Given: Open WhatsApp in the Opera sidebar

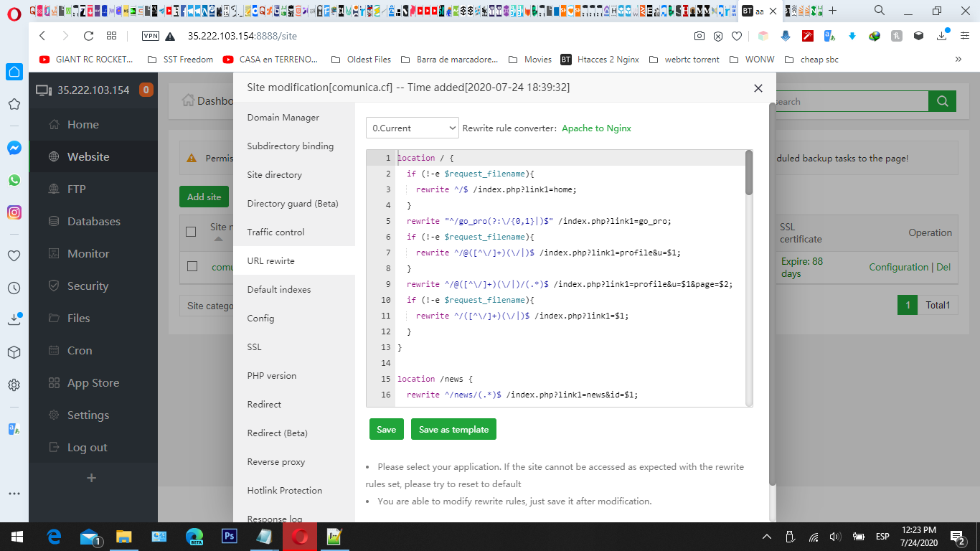Looking at the screenshot, I should pyautogui.click(x=14, y=180).
